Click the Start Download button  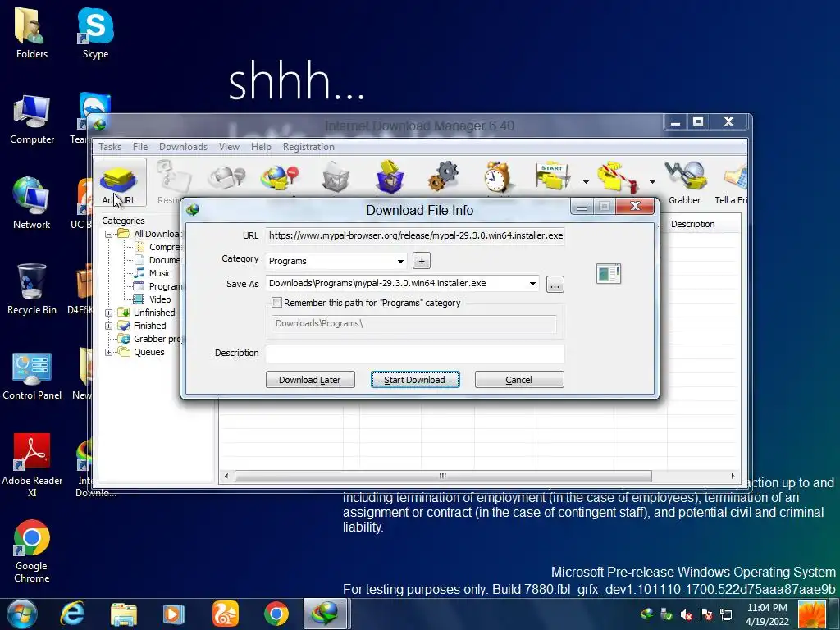(415, 380)
